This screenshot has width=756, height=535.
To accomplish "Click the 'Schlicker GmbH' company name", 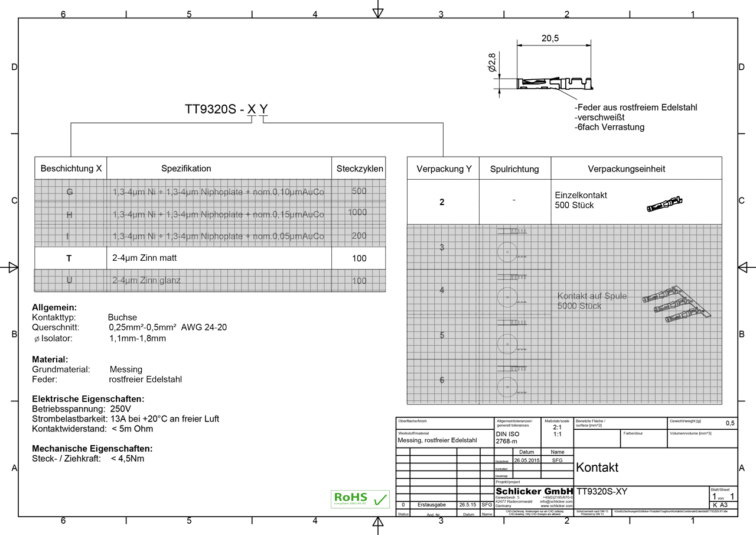I will click(x=535, y=491).
